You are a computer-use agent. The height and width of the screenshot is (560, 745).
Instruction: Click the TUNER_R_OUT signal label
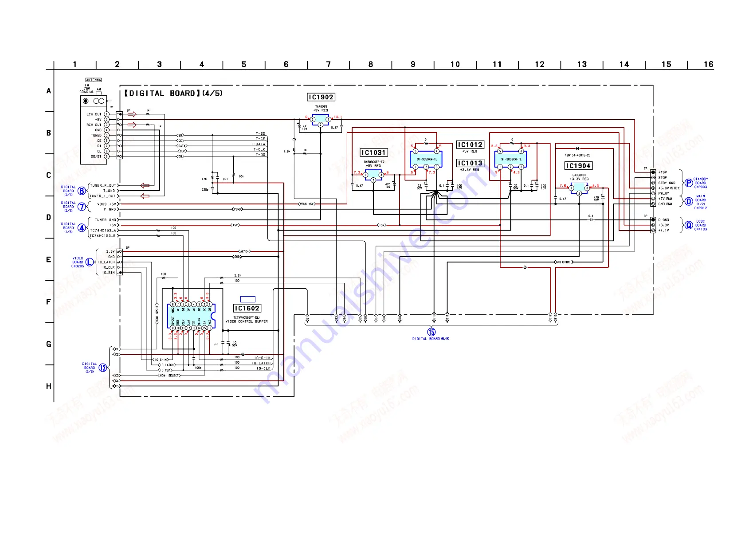tap(103, 185)
